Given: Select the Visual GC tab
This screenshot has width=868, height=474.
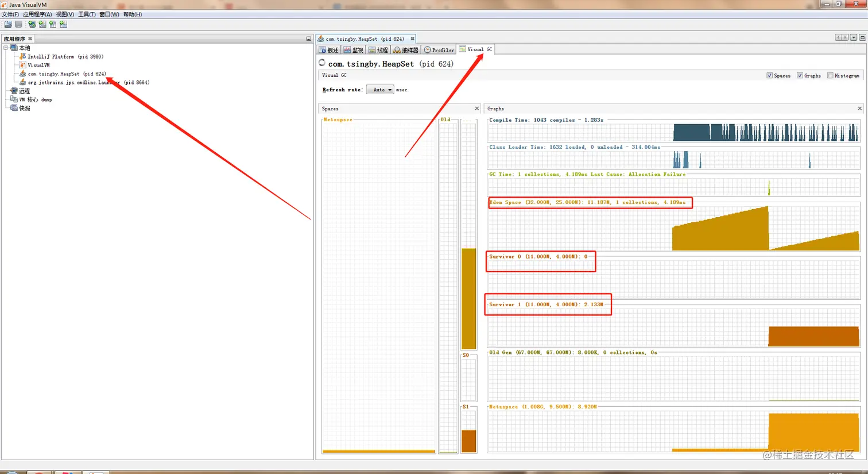Looking at the screenshot, I should pyautogui.click(x=476, y=49).
